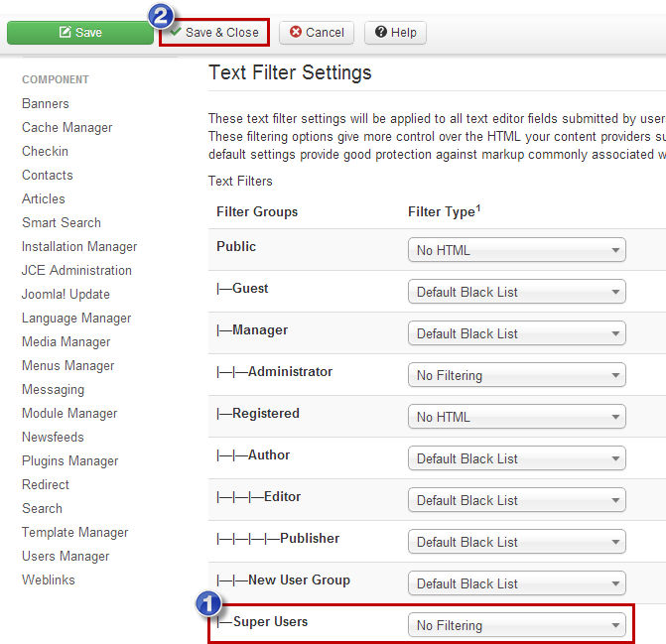Expand the Guest filter type dropdown

pyautogui.click(x=516, y=292)
